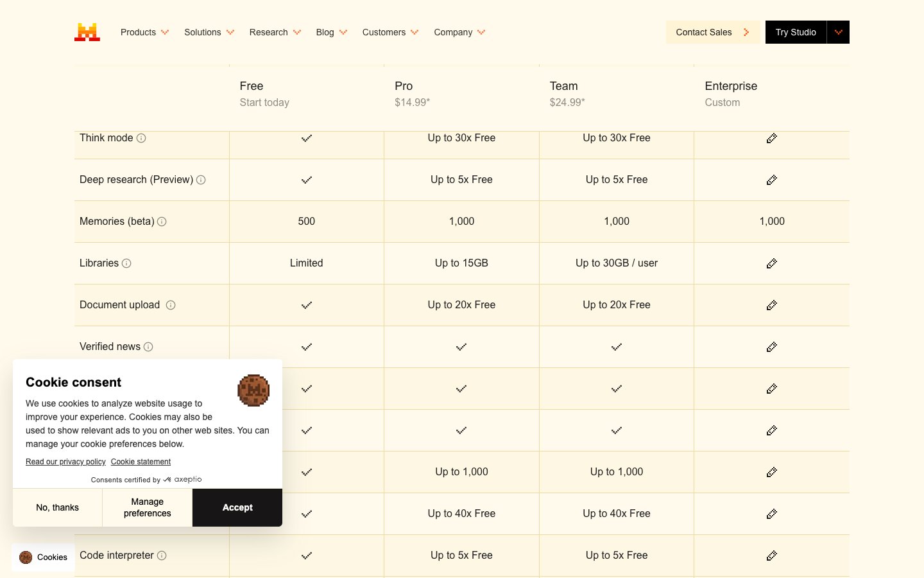
Task: Click Manage preferences in the cookie dialog
Action: [x=147, y=507]
